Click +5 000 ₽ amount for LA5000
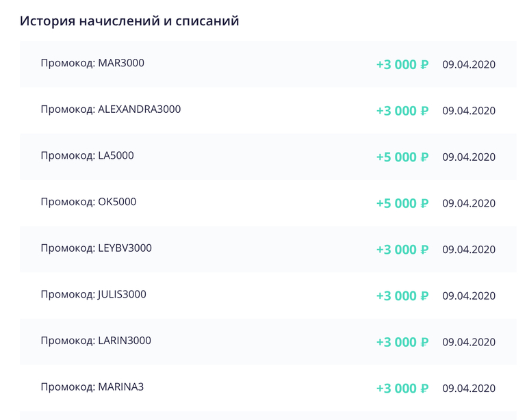The width and height of the screenshot is (527, 420). coord(402,157)
